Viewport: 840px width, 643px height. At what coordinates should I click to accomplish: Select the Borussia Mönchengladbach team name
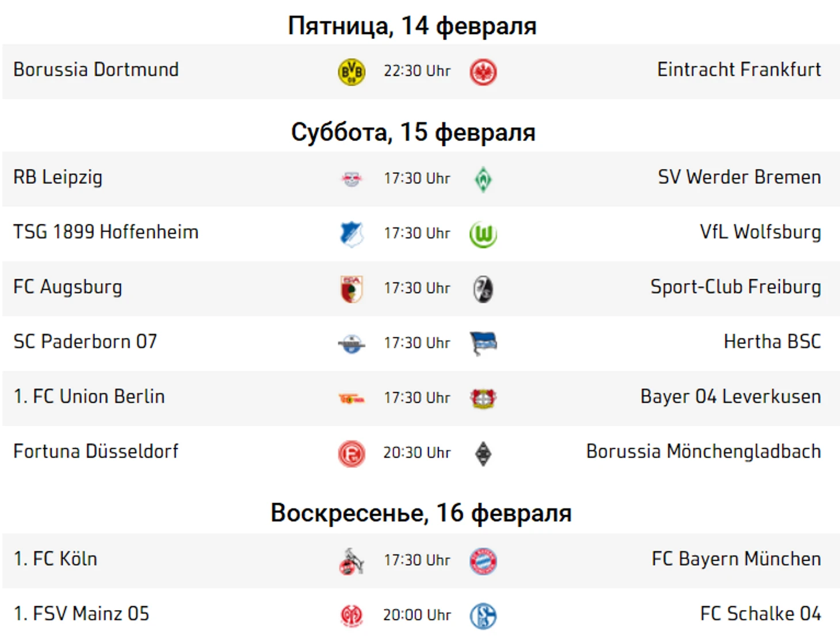click(x=704, y=451)
